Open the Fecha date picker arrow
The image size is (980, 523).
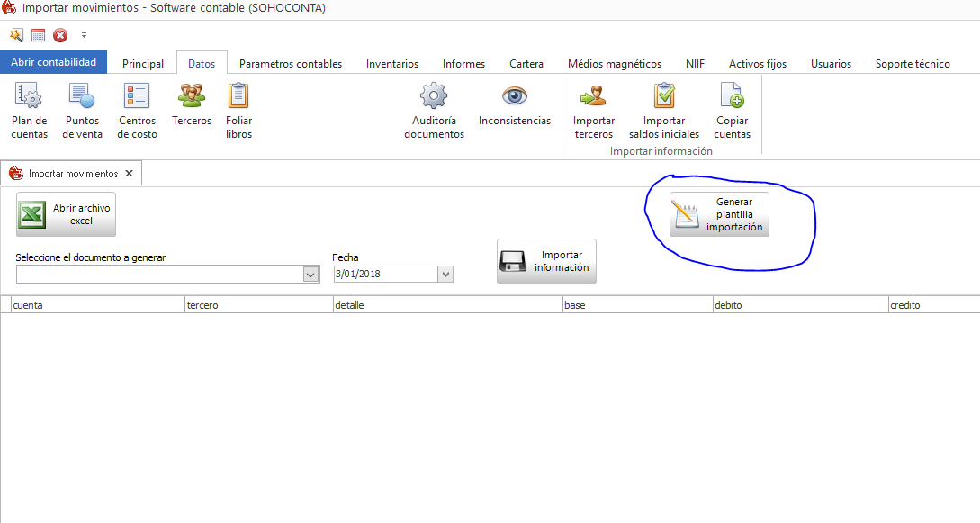click(445, 275)
